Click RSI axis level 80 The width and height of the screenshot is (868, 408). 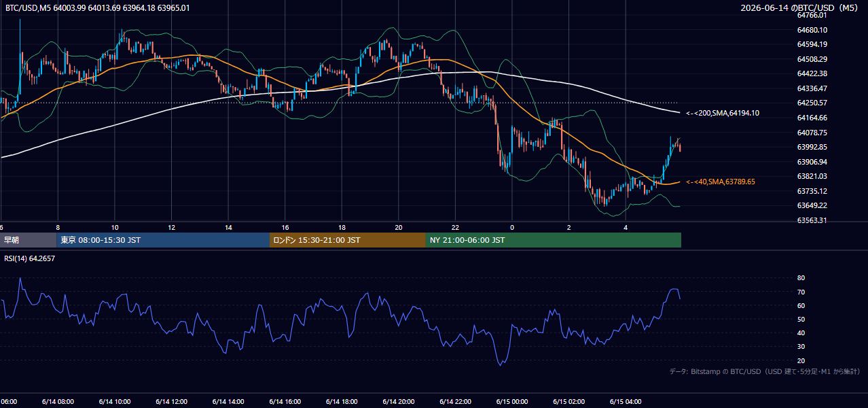[801, 278]
